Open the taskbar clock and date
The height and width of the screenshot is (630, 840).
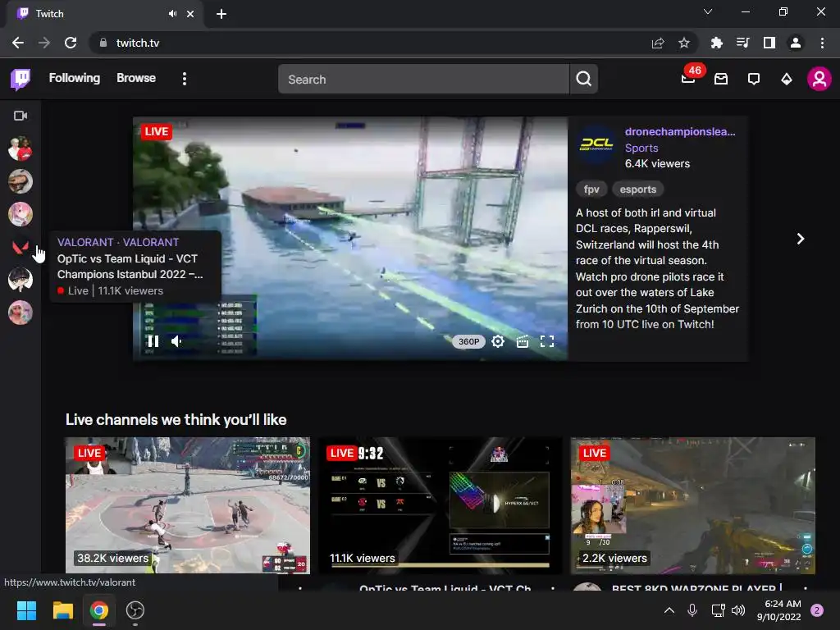pos(779,610)
